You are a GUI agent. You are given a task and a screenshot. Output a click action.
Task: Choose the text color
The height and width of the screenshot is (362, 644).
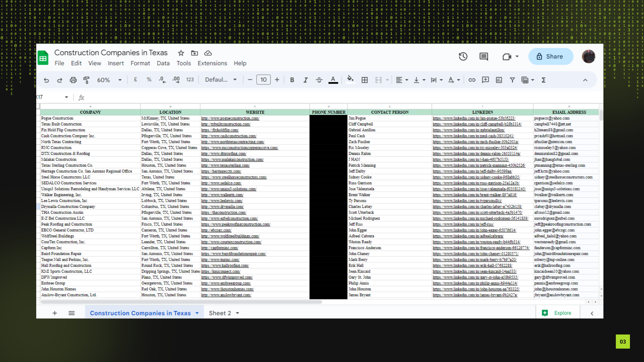point(333,80)
